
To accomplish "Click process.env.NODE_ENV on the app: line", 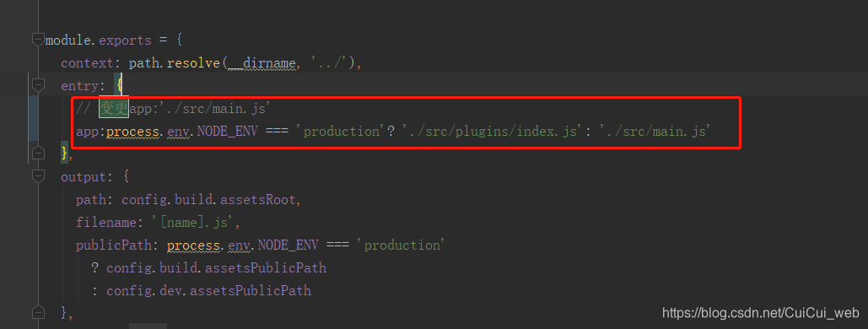I will (x=181, y=132).
